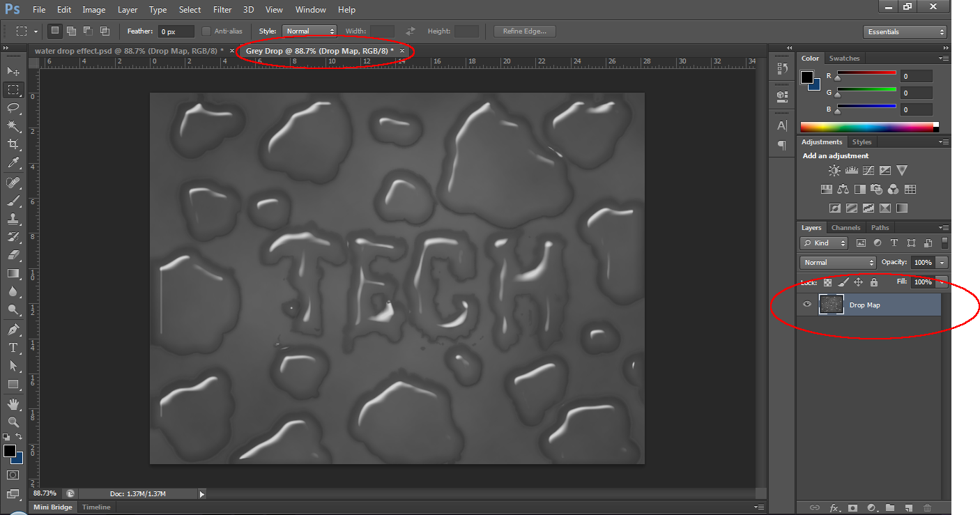Open the Character panel icon

click(782, 126)
